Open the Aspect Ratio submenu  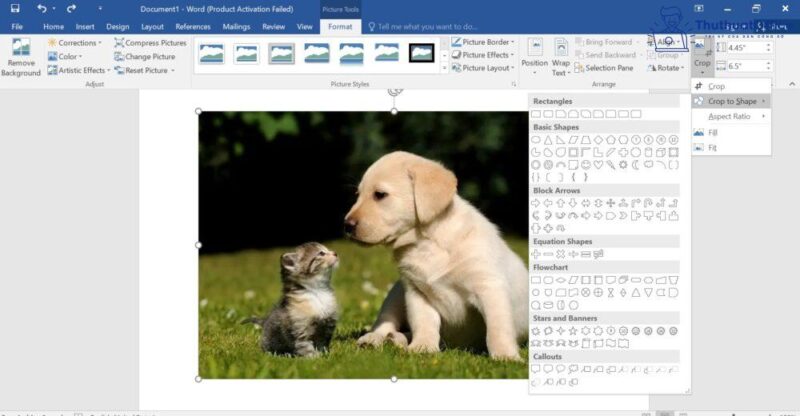click(x=731, y=116)
